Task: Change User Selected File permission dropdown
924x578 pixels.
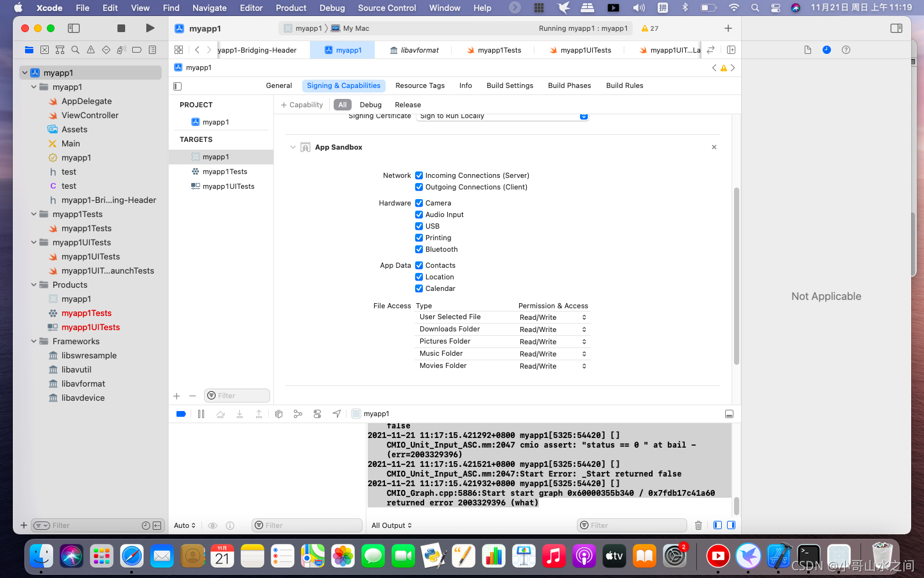Action: 552,317
